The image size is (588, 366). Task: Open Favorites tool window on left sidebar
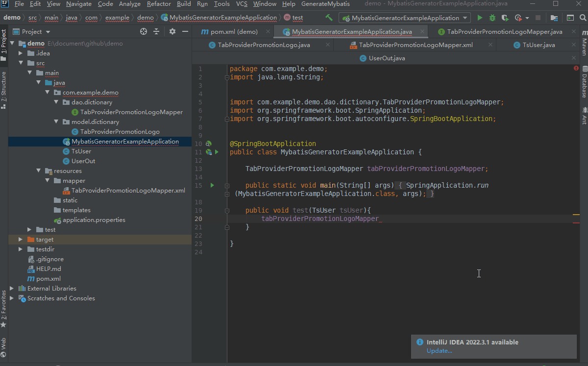[4, 309]
